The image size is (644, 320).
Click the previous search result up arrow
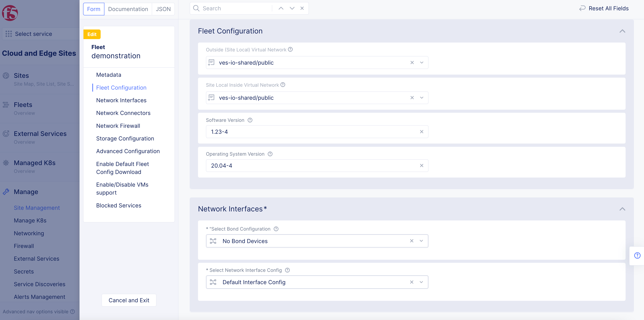tap(281, 8)
